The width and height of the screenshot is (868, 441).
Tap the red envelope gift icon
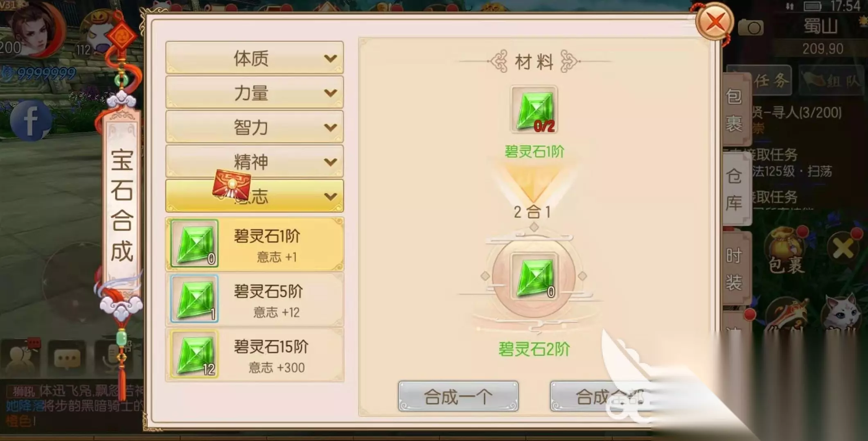[231, 185]
